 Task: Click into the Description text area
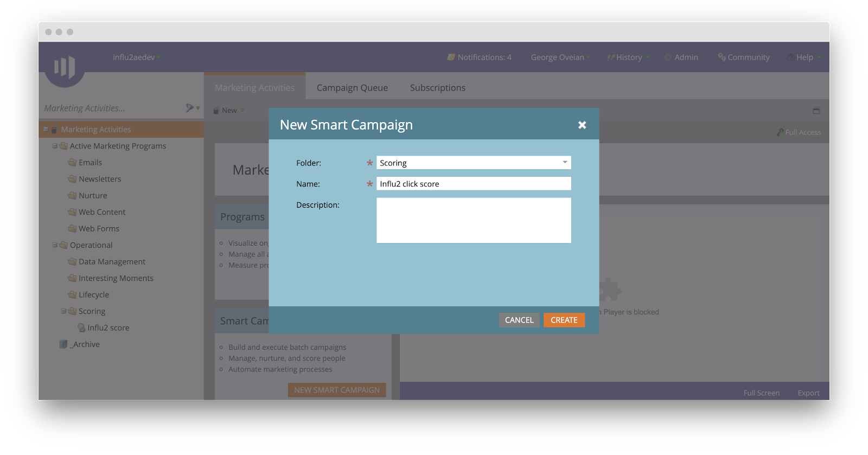coord(474,220)
